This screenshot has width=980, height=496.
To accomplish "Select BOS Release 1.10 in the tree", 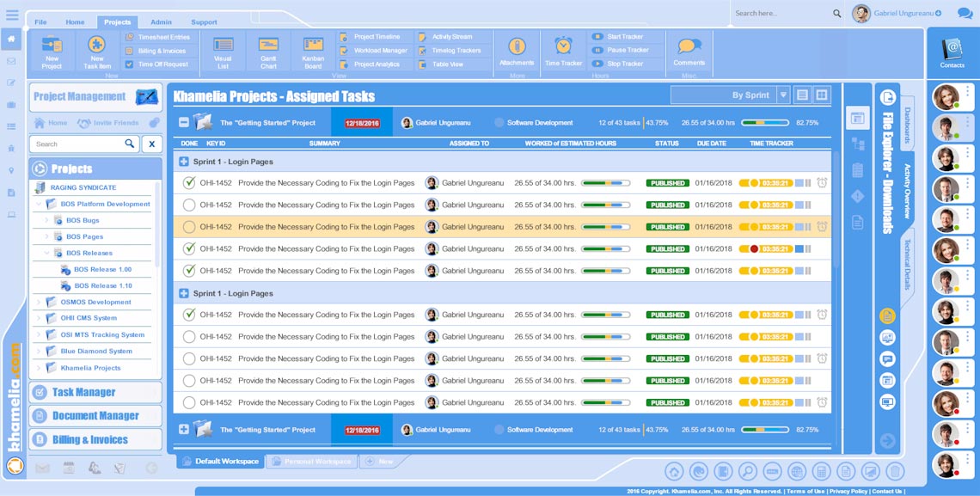I will click(103, 286).
